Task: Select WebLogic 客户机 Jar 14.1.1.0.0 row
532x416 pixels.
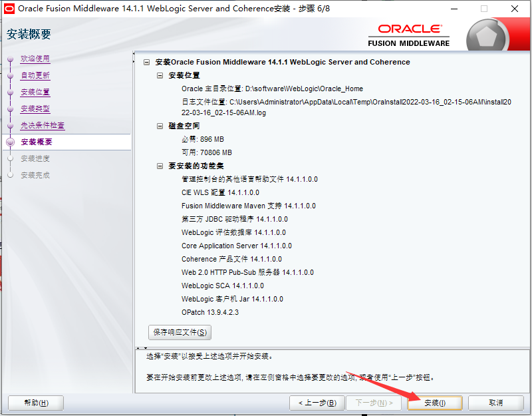Action: click(232, 299)
